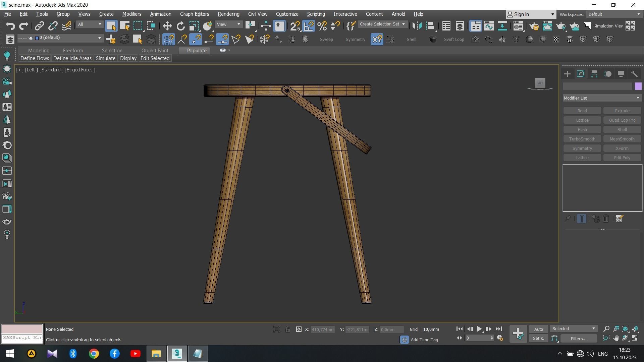This screenshot has height=362, width=644.
Task: Toggle the Percent Snap button
Action: 322,26
